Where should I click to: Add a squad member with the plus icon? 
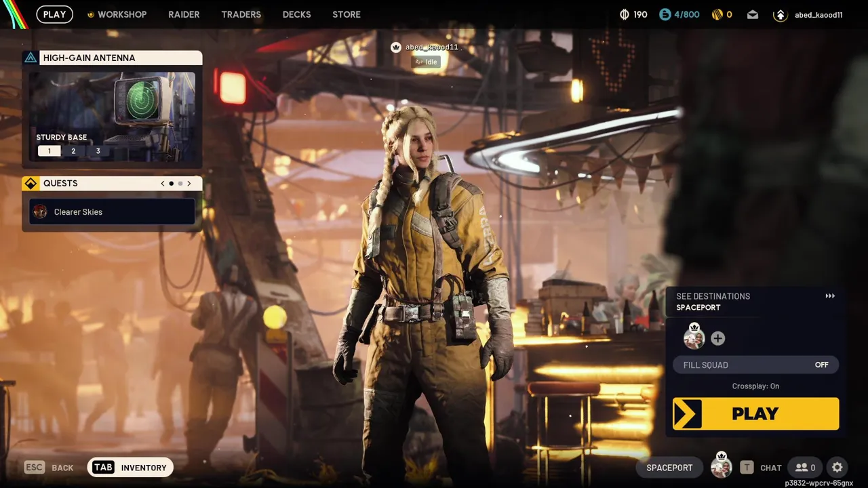(717, 338)
